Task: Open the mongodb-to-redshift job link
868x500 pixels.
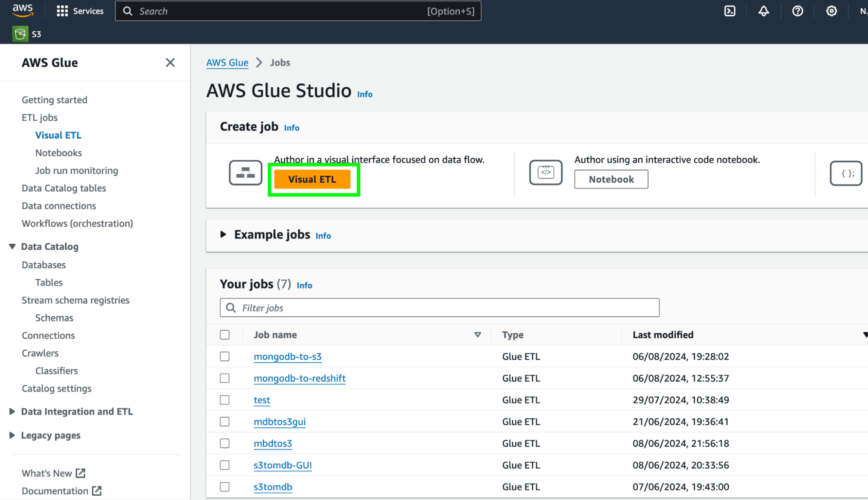Action: (x=300, y=378)
